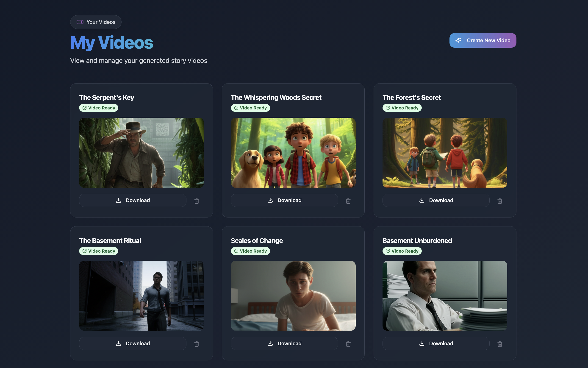Click trash icon for Whispering Woods Secret
The height and width of the screenshot is (368, 588).
point(348,201)
